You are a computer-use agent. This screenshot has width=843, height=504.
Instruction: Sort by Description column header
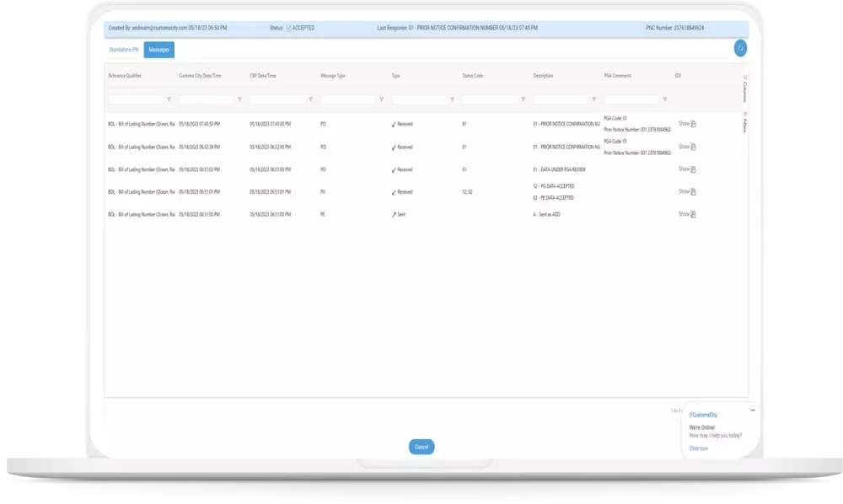(x=543, y=76)
